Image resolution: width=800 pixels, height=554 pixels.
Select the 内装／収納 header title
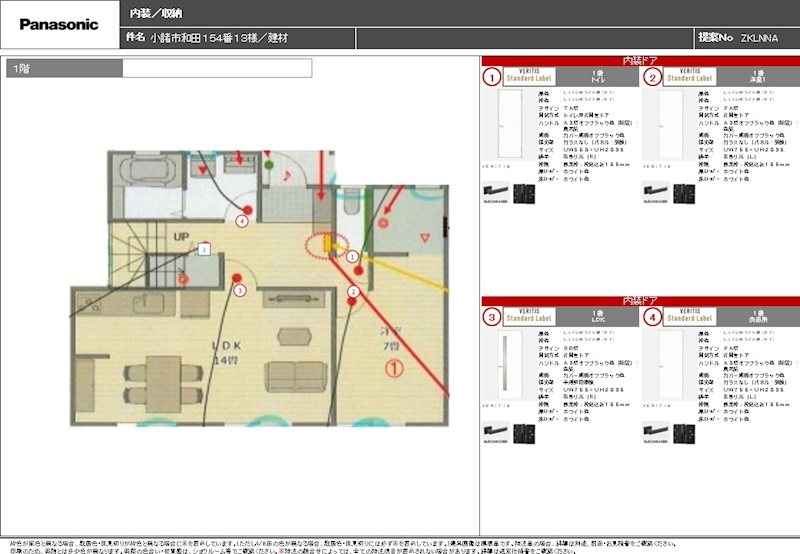(156, 13)
